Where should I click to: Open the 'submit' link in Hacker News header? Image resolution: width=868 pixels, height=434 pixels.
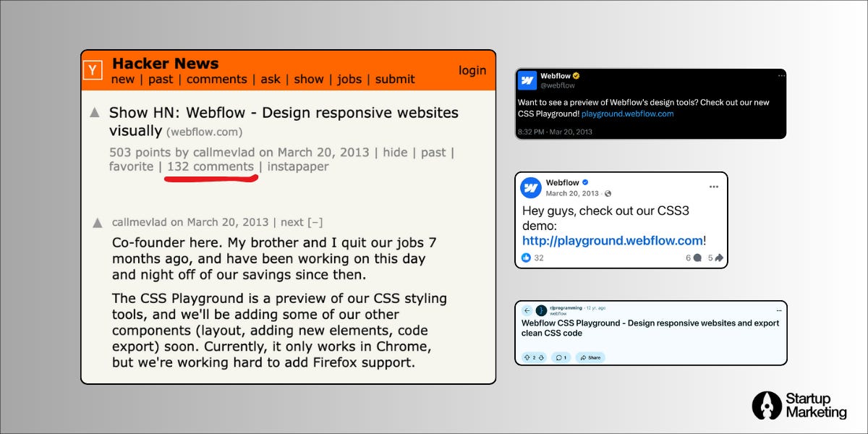(395, 79)
